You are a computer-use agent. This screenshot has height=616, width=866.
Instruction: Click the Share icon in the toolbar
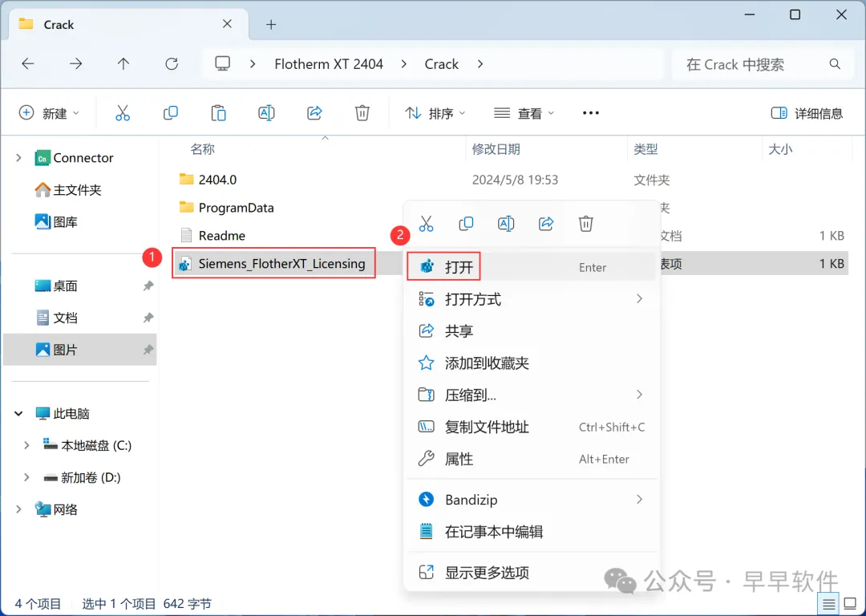click(x=314, y=113)
